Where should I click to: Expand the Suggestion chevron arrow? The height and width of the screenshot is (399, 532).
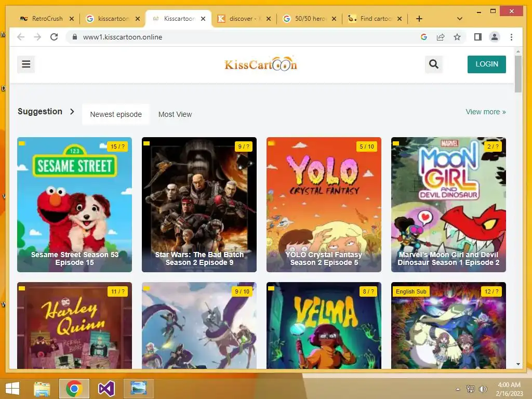point(72,111)
